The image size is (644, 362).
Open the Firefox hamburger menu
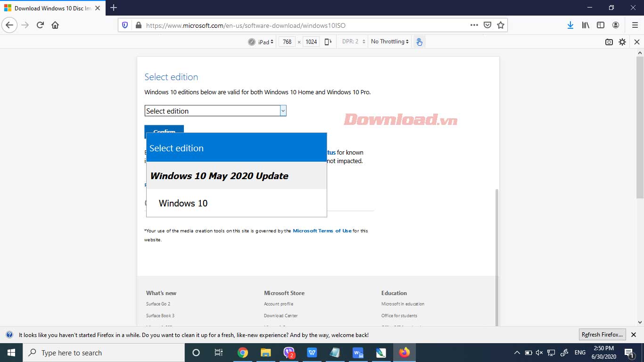(x=635, y=25)
